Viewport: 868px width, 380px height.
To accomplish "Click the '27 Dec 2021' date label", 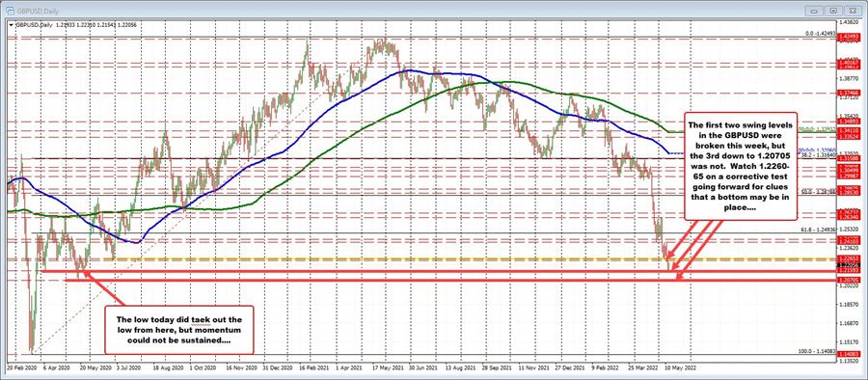I will [x=570, y=366].
